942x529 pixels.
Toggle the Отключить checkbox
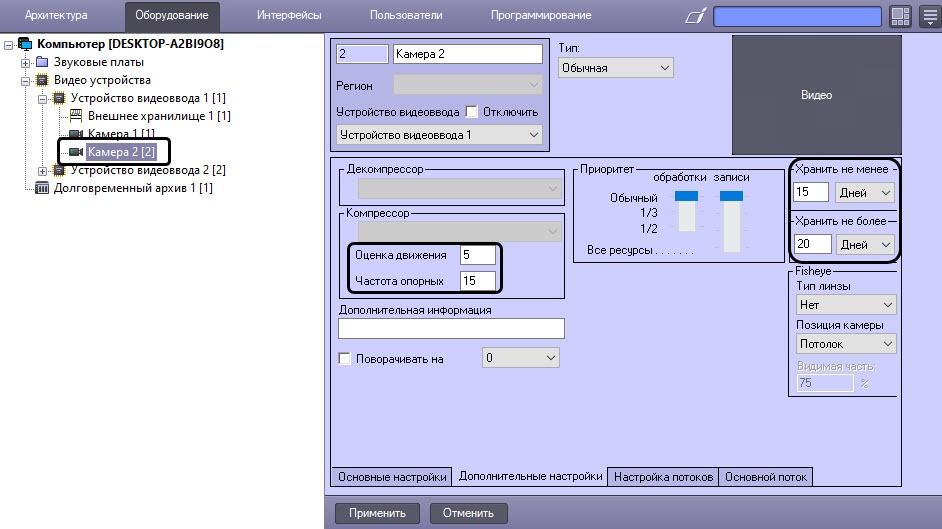coord(472,112)
